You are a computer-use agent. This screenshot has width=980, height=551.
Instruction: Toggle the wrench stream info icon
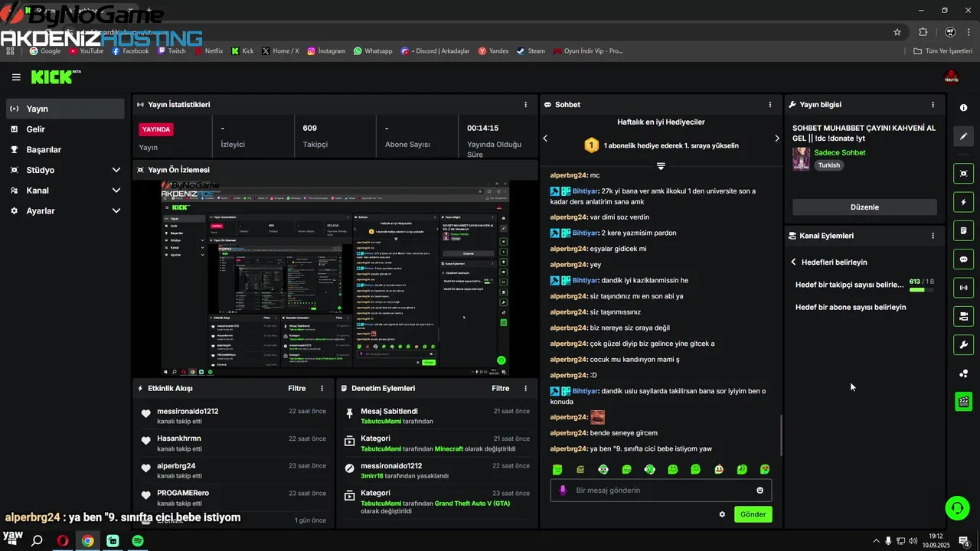coord(964,344)
